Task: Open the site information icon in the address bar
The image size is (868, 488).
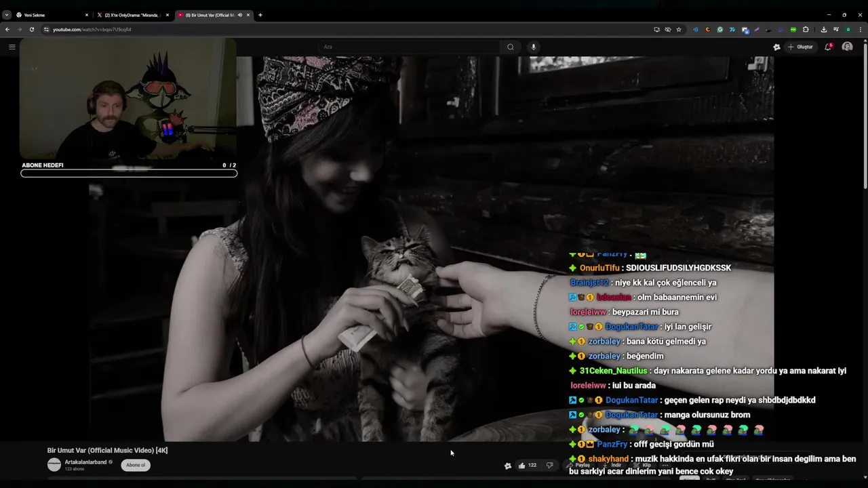Action: tap(46, 29)
